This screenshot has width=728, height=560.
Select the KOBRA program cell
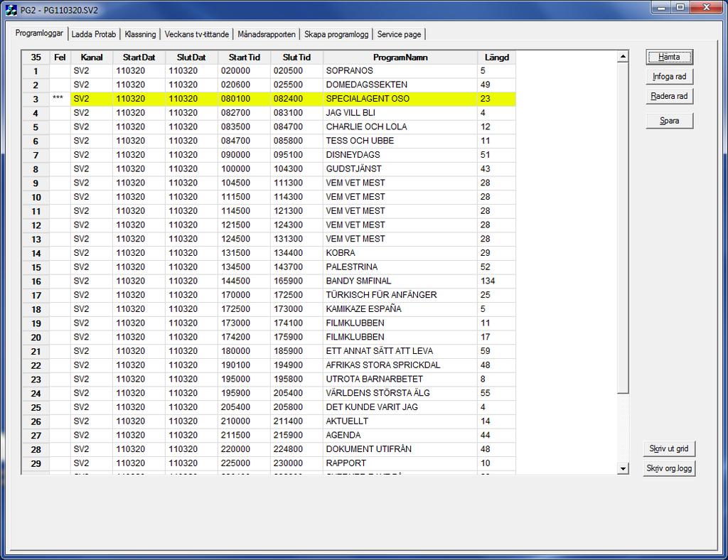point(400,253)
